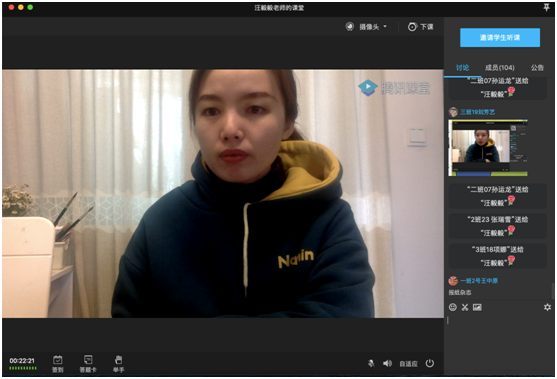The height and width of the screenshot is (379, 557).
Task: Click the green signal strength bar
Action: coord(23,368)
